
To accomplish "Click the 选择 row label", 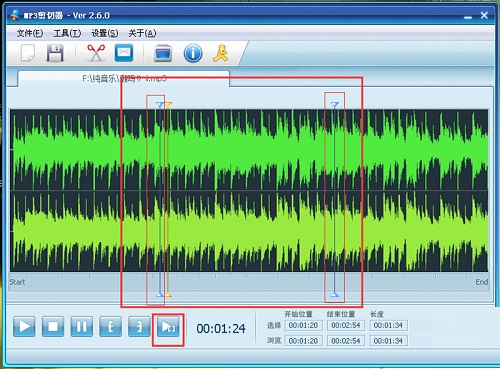I will click(x=274, y=325).
